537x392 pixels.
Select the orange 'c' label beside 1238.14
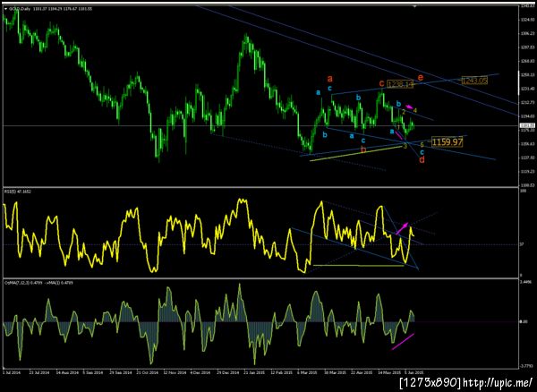(381, 83)
